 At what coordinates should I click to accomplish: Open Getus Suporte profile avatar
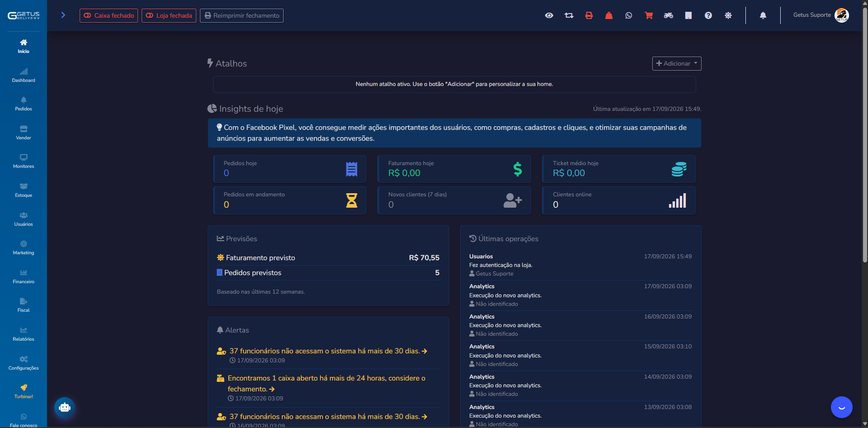coord(842,15)
